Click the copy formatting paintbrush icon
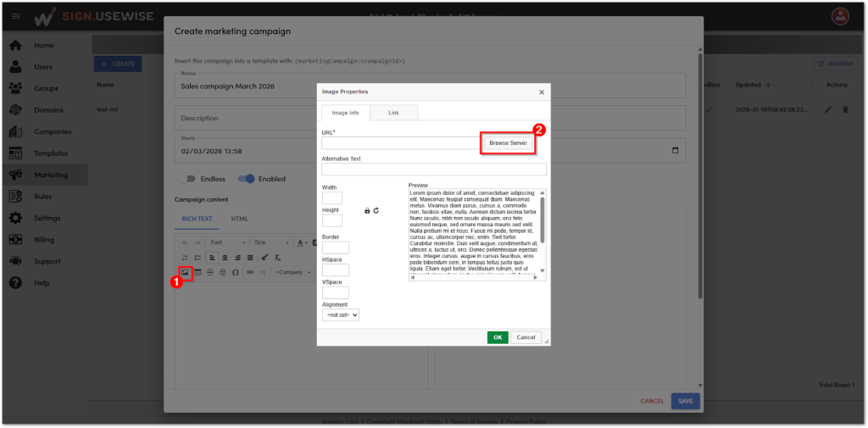 pos(264,257)
